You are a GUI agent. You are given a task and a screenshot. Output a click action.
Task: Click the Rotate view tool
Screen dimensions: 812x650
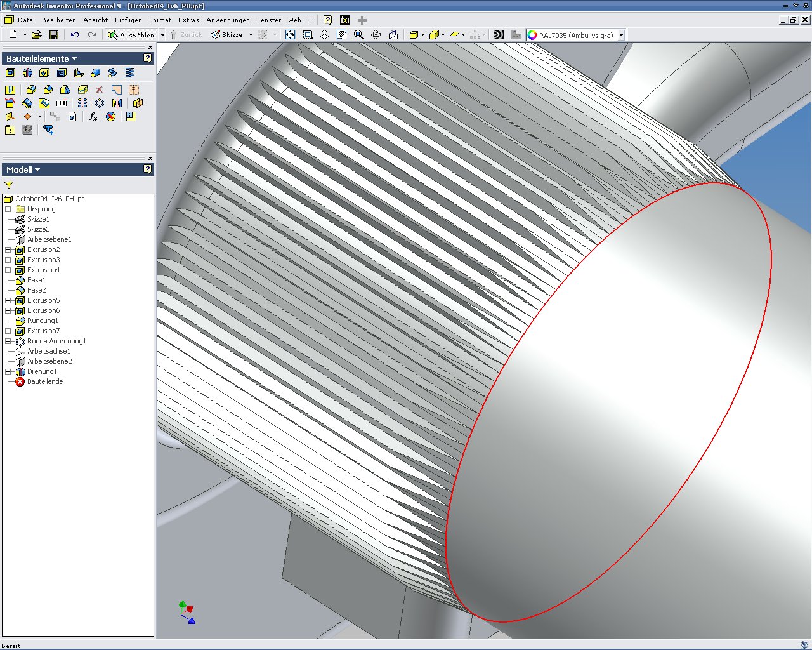[376, 35]
